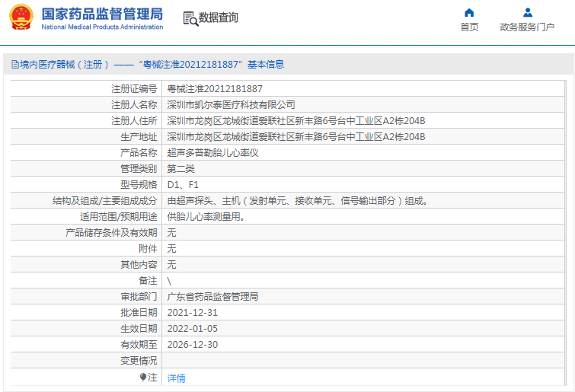Viewport: 575px width, 392px height.
Task: Click the 注册人住所 address value
Action: coord(296,121)
